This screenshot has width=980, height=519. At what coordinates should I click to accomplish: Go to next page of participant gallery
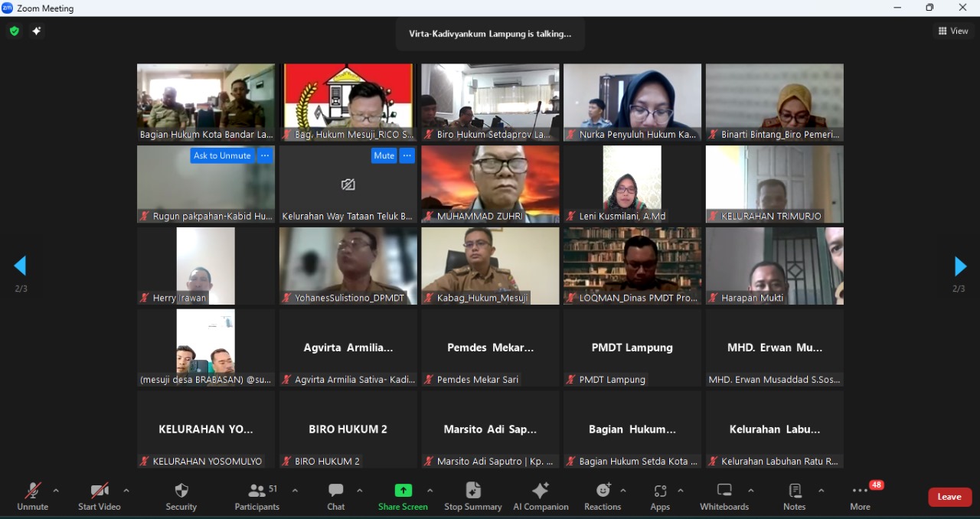[960, 266]
